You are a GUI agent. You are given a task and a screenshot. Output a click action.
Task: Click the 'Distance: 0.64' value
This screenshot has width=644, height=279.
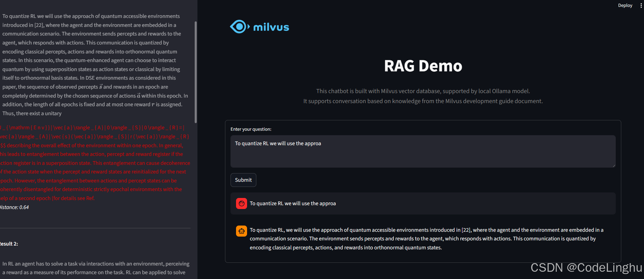click(x=14, y=207)
